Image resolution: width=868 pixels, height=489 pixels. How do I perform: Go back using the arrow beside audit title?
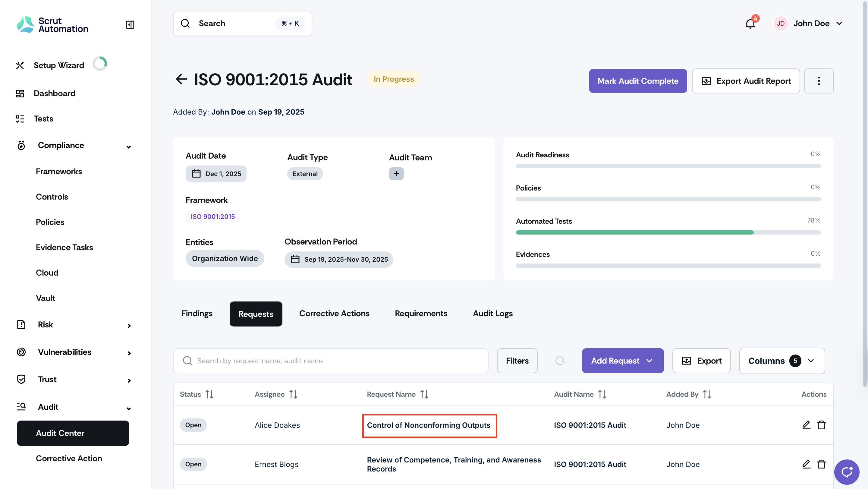tap(181, 79)
